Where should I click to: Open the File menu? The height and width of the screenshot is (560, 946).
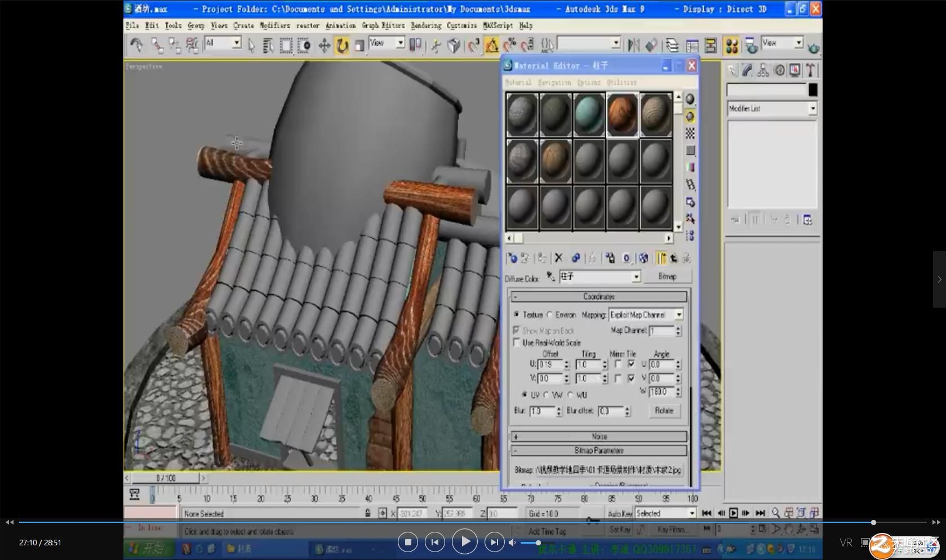132,25
